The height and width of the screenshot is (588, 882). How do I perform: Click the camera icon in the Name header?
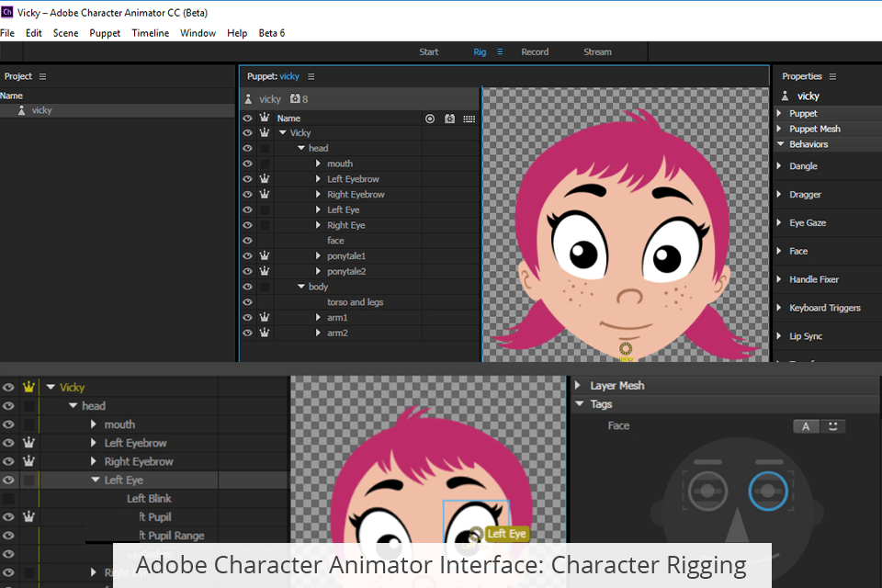point(449,119)
